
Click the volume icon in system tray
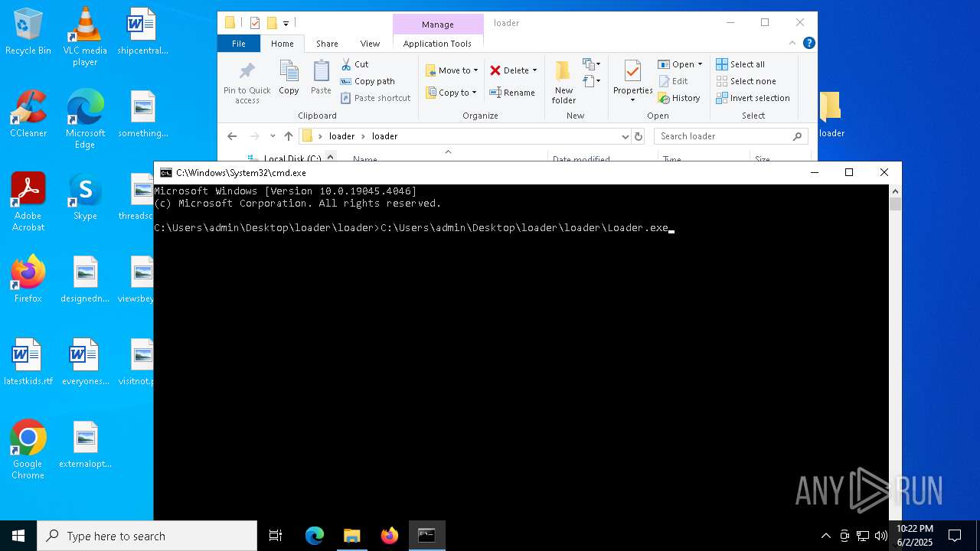click(881, 536)
